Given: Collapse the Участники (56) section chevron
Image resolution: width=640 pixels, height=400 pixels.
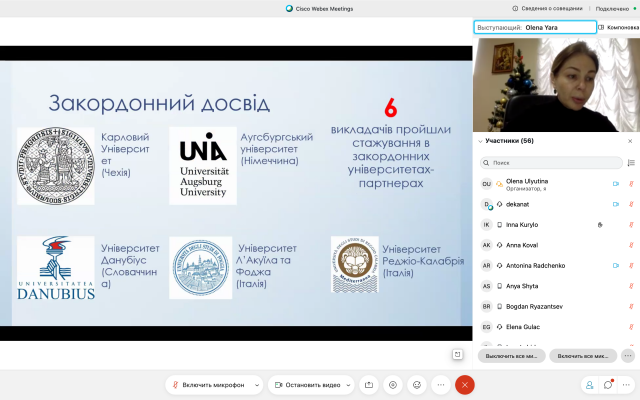Looking at the screenshot, I should (x=480, y=141).
